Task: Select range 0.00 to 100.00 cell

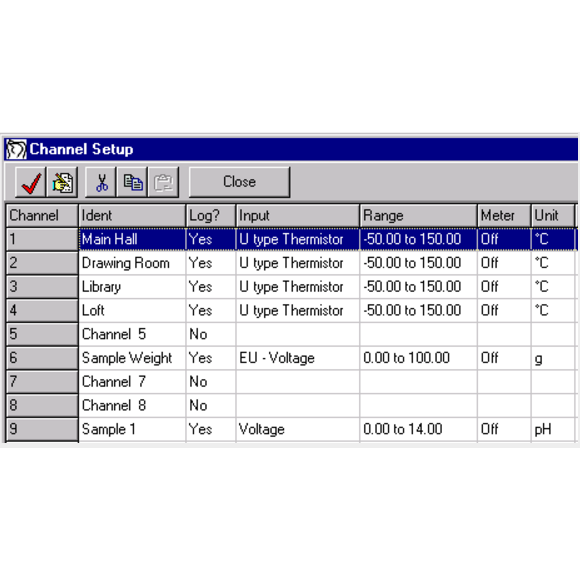Action: (418, 358)
